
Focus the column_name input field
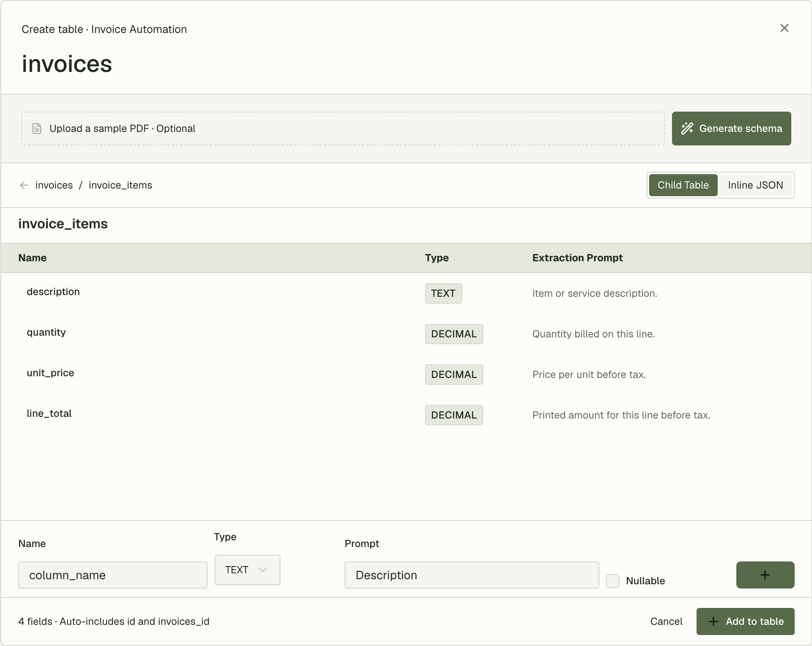[x=113, y=575]
